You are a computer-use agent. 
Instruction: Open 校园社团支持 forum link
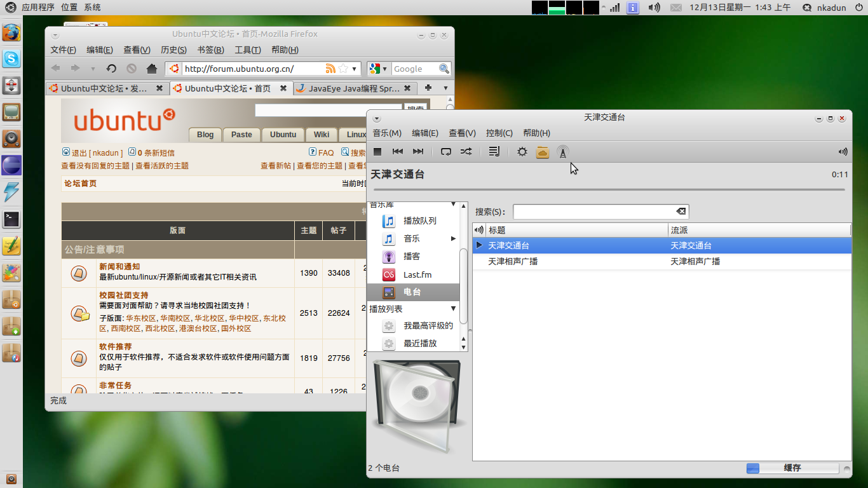click(x=124, y=295)
